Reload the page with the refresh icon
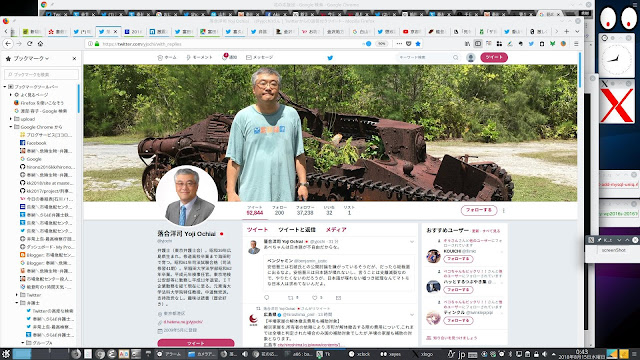This screenshot has width=640, height=360. click(x=29, y=44)
